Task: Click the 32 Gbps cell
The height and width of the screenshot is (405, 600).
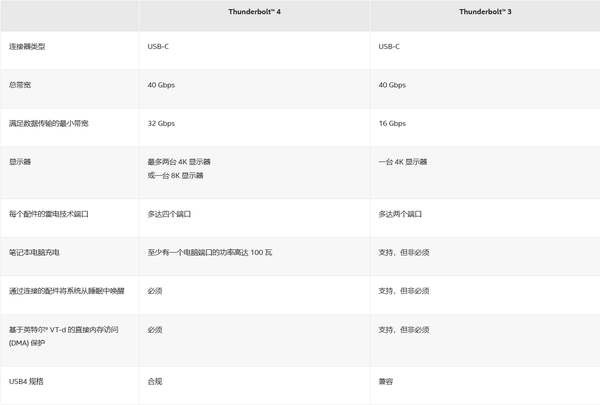Action: click(x=161, y=123)
